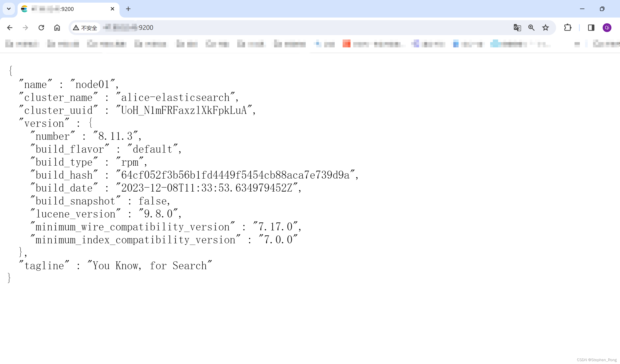The width and height of the screenshot is (620, 364).
Task: Open the purple Qi profile avatar
Action: click(607, 27)
